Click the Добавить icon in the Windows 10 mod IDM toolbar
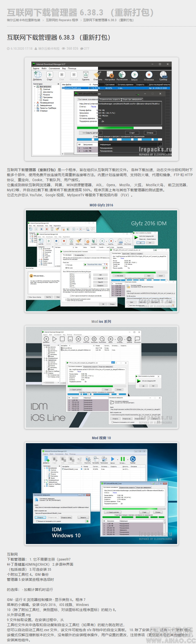This screenshot has height=644, width=196. click(x=46, y=459)
